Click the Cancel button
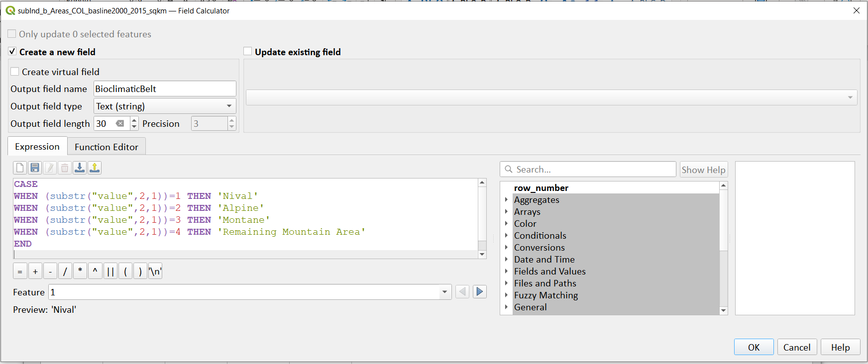 (797, 347)
